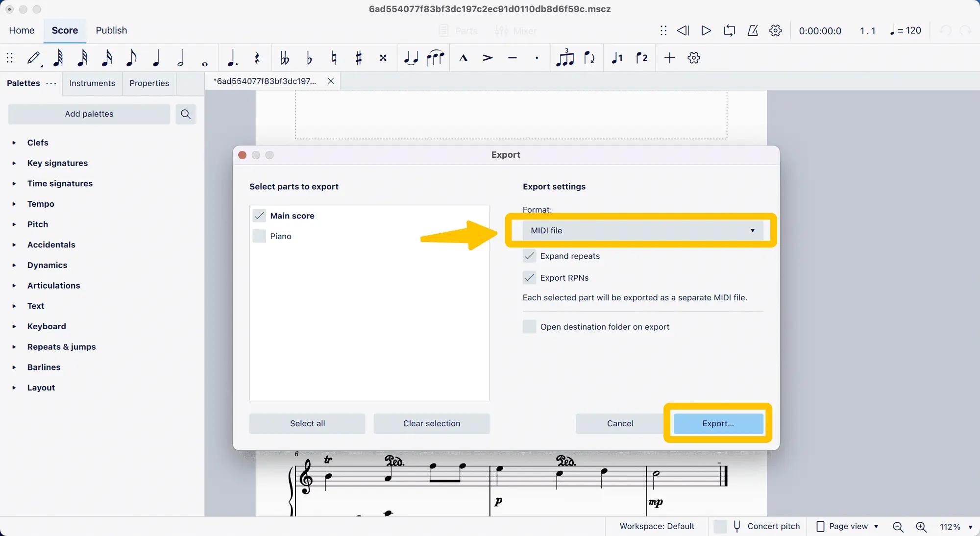Click Select all parts button

pos(307,423)
